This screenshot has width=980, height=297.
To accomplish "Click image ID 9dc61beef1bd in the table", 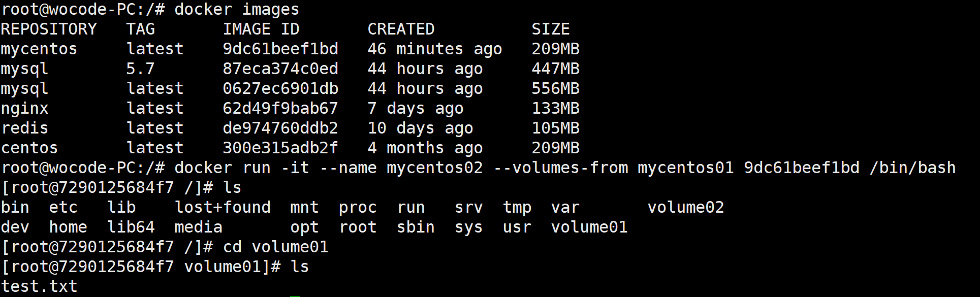I will click(x=280, y=49).
